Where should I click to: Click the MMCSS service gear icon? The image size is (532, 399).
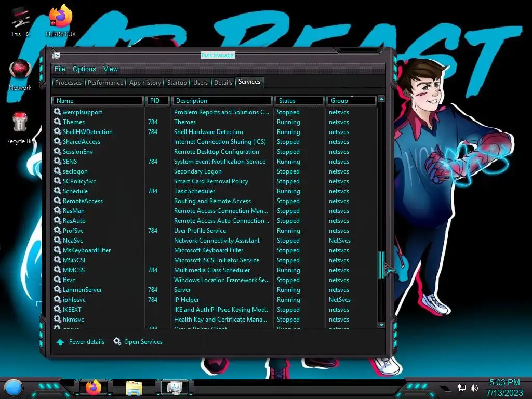tap(57, 270)
